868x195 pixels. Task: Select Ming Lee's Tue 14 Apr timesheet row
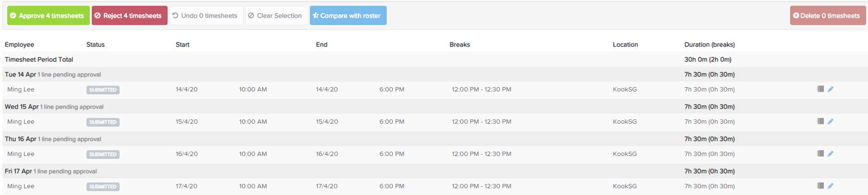coord(435,90)
